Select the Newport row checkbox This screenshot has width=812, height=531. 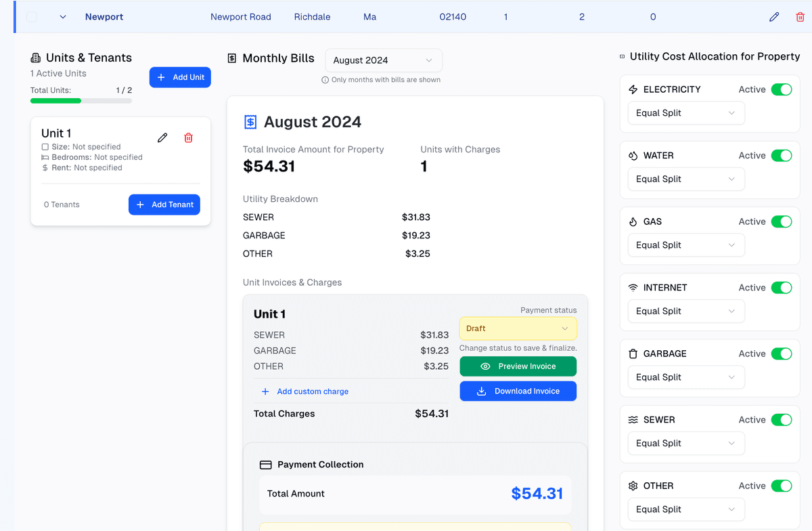[x=32, y=17]
